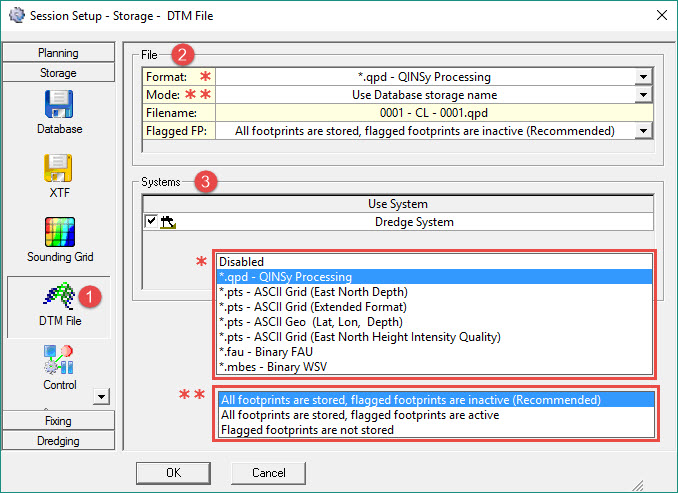
Task: Click the Cancel button
Action: (268, 472)
